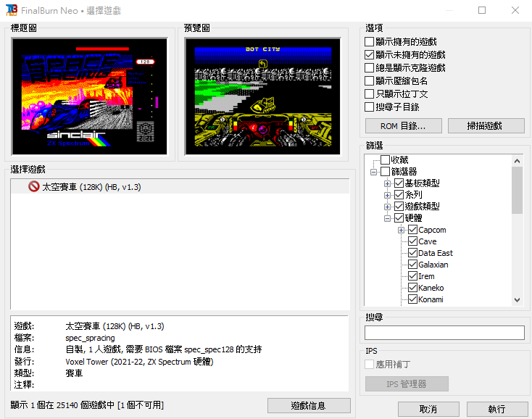Expand the 系列 tree node
The image size is (532, 419).
coord(387,195)
